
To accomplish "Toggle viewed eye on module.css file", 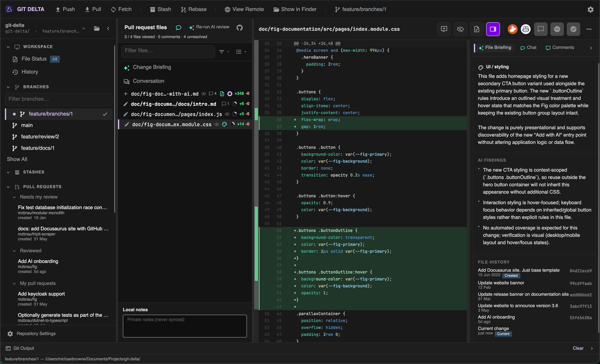I will [217, 124].
